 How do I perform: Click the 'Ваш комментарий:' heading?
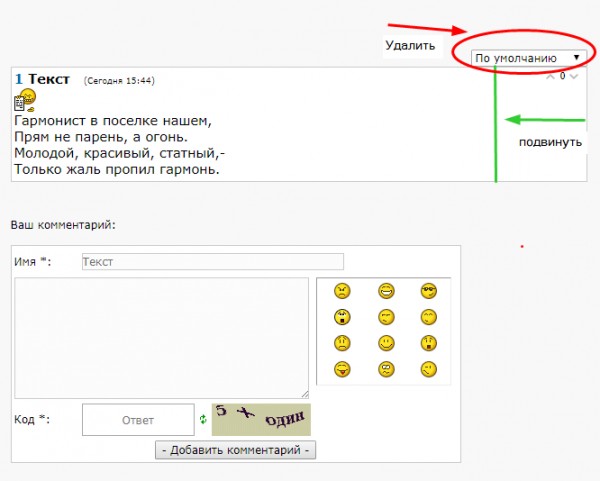(63, 225)
